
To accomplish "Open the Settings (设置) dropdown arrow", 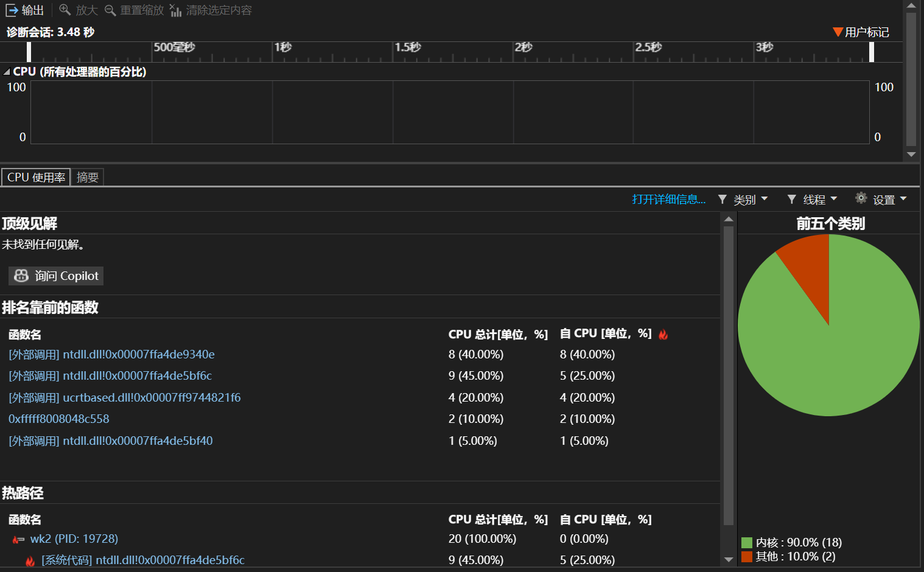I will pos(903,199).
